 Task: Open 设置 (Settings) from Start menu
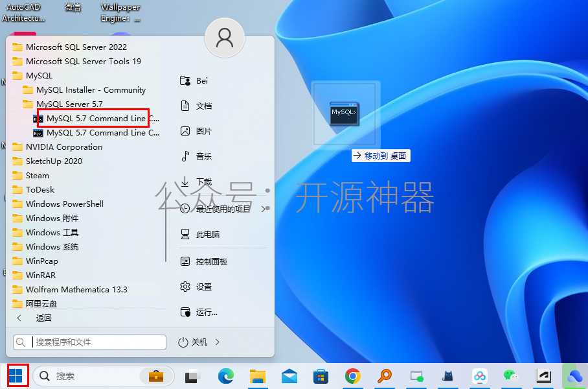[x=196, y=287]
